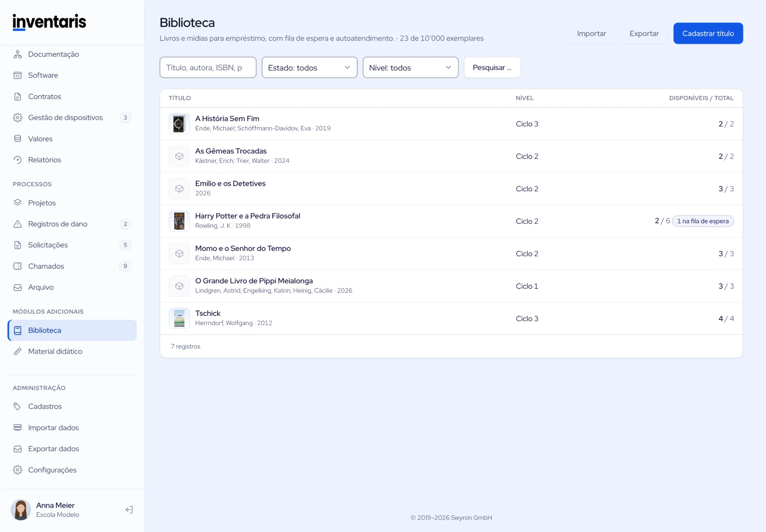
Task: Click the Material didático pencil icon
Action: (18, 352)
